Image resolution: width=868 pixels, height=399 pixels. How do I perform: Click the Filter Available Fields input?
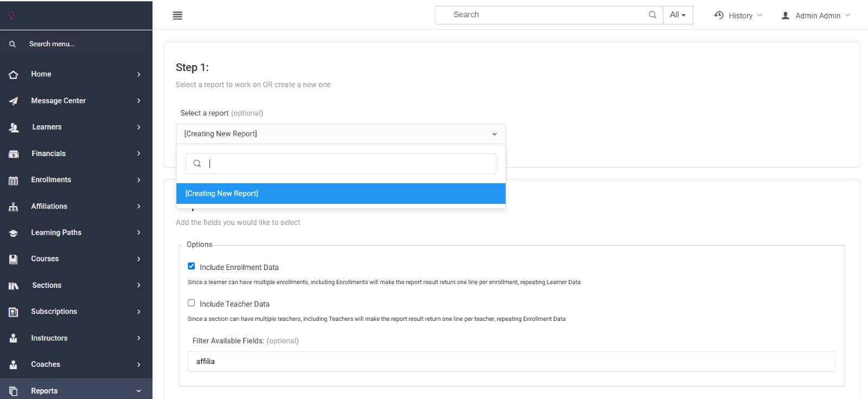[511, 362]
